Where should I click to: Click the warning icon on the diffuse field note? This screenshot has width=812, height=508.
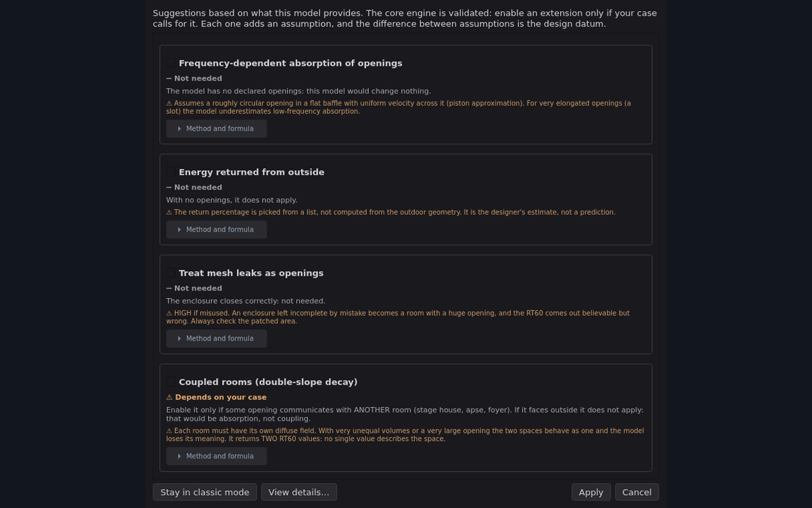point(169,431)
